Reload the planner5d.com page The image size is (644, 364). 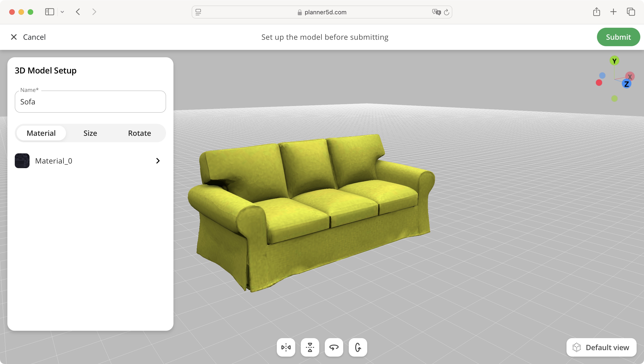447,12
